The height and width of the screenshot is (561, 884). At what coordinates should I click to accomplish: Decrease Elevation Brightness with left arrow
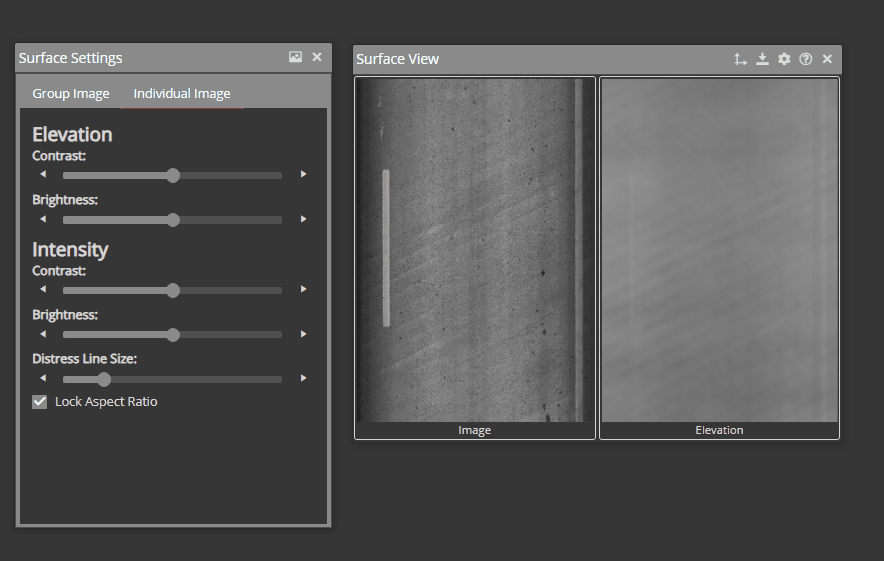coord(43,219)
